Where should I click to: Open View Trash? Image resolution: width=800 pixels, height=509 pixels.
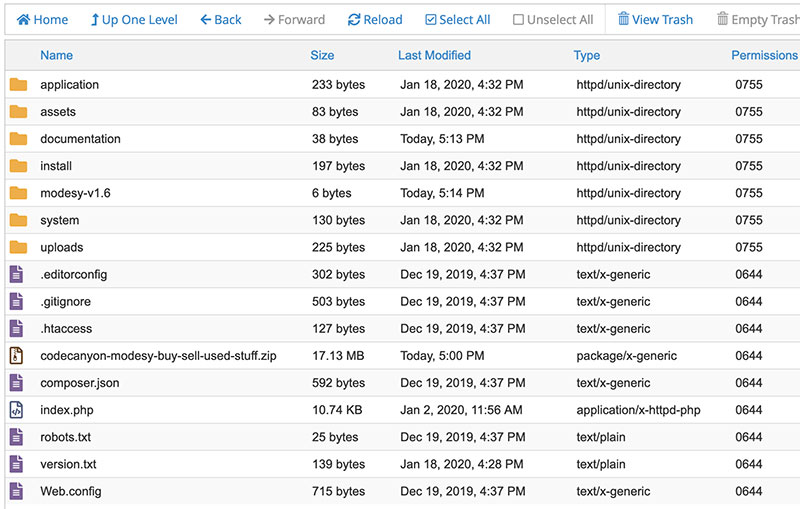(655, 19)
